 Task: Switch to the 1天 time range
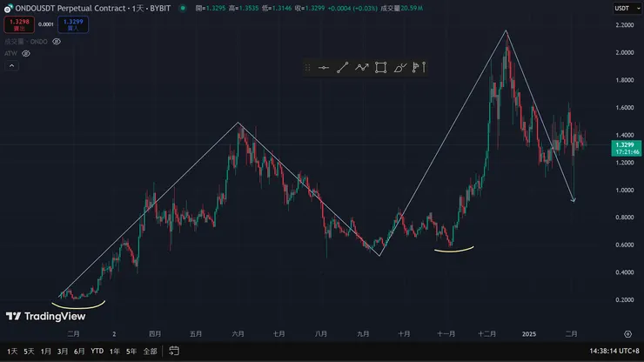pyautogui.click(x=12, y=352)
